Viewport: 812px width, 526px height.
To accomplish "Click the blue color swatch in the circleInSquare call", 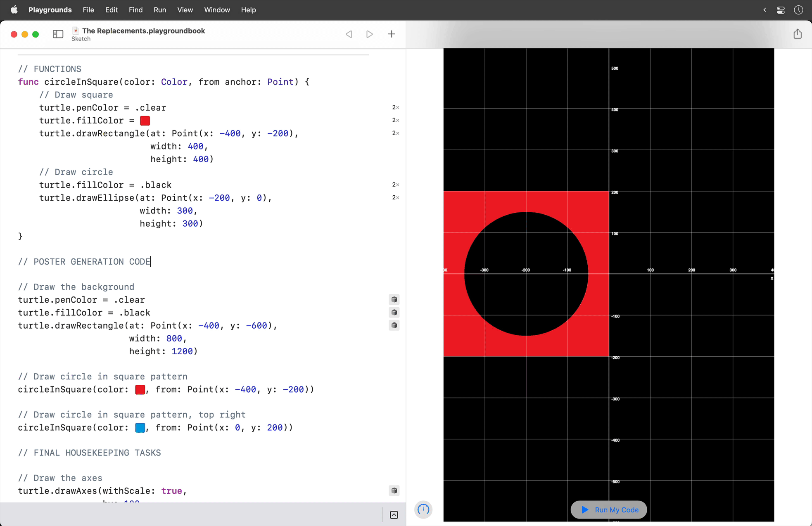I will pos(140,428).
